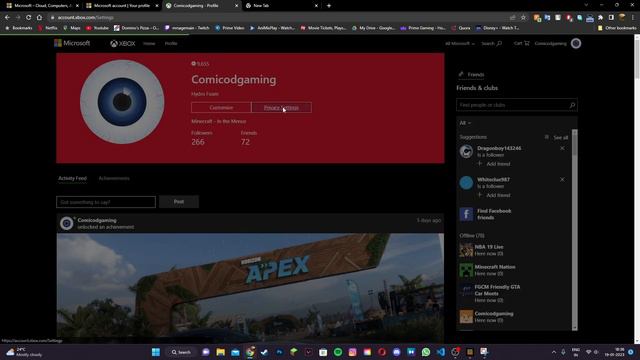The height and width of the screenshot is (360, 640).
Task: Open Dragonboy143246 avatar
Action: [x=466, y=151]
